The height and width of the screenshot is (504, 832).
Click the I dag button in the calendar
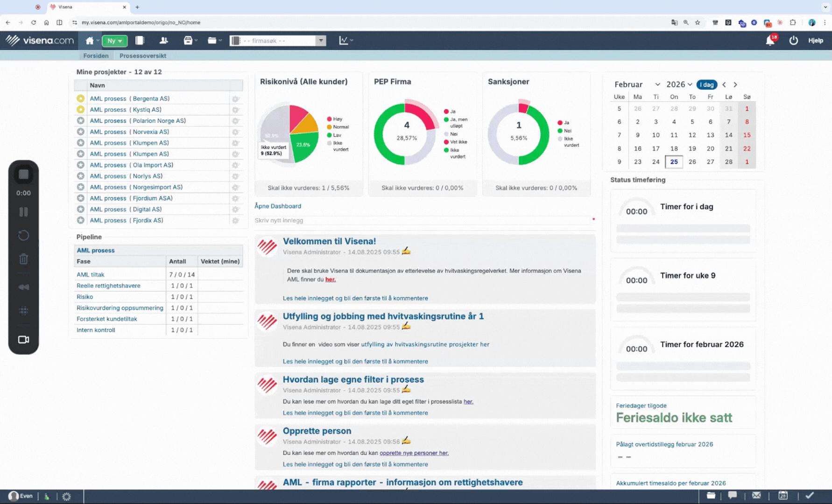tap(707, 84)
